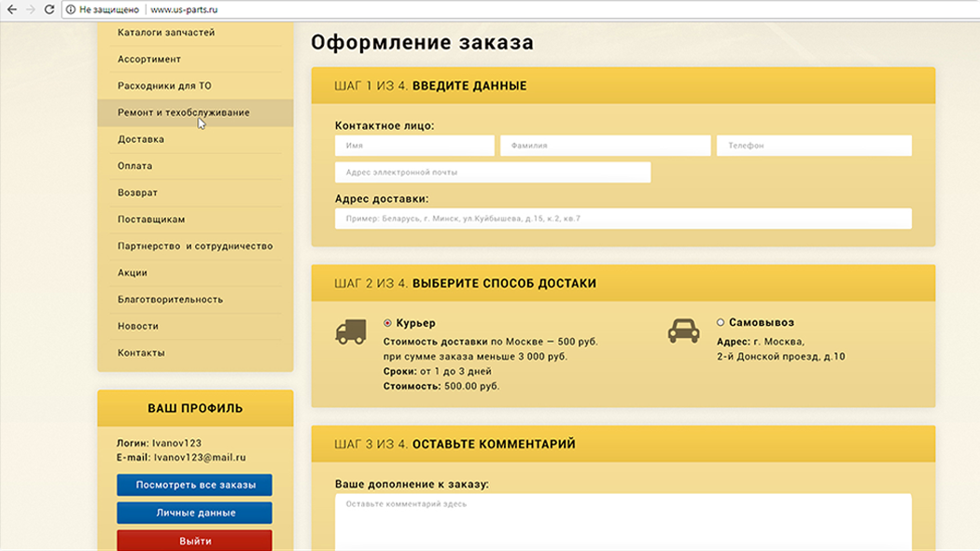Viewport: 980px width, 551px height.
Task: Open Благотворительность sidebar link
Action: 170,299
